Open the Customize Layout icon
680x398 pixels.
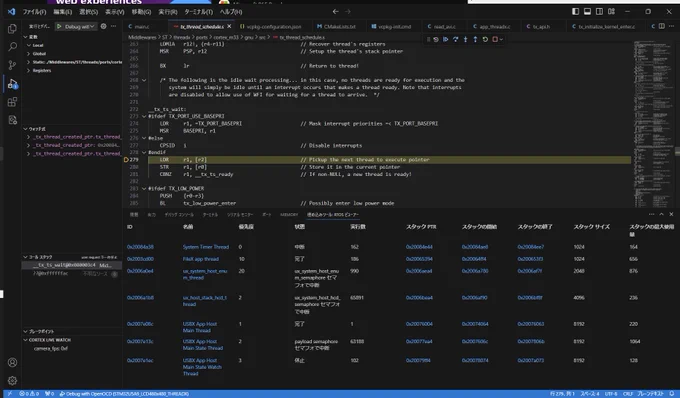pos(611,12)
